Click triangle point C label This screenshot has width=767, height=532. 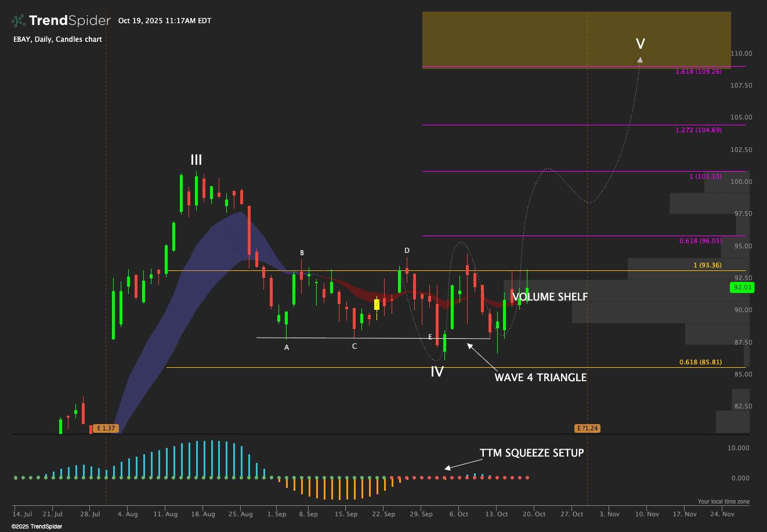pyautogui.click(x=354, y=346)
